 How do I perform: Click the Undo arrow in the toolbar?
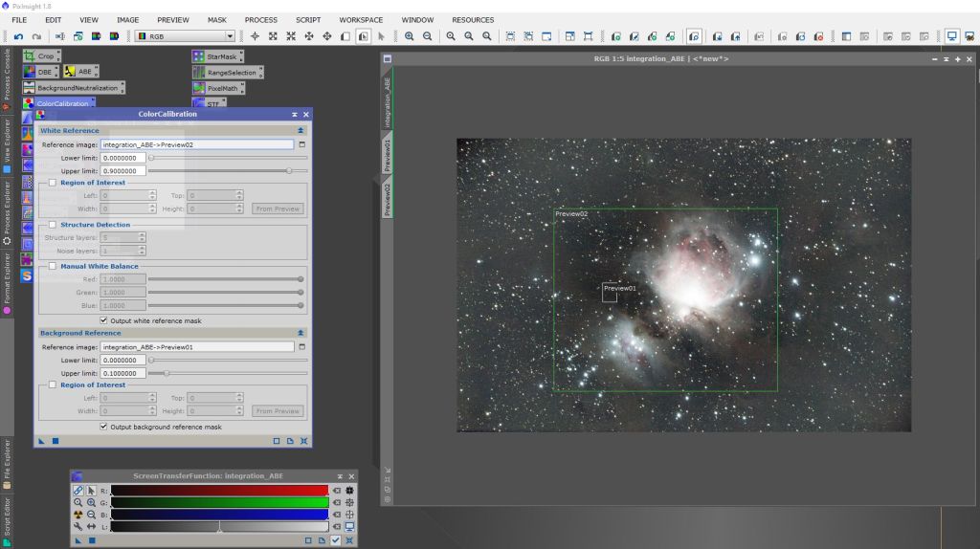pyautogui.click(x=19, y=36)
